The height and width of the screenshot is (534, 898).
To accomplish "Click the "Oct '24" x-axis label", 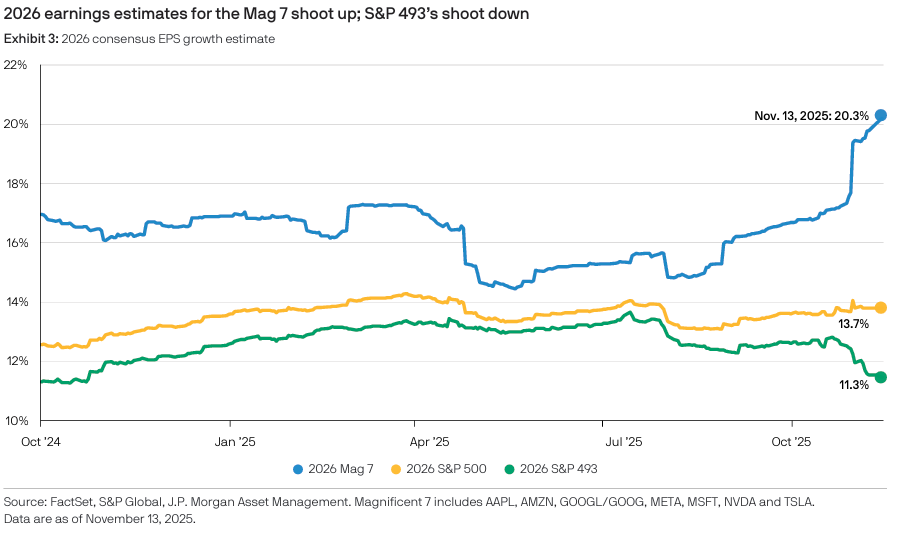I will tap(43, 439).
